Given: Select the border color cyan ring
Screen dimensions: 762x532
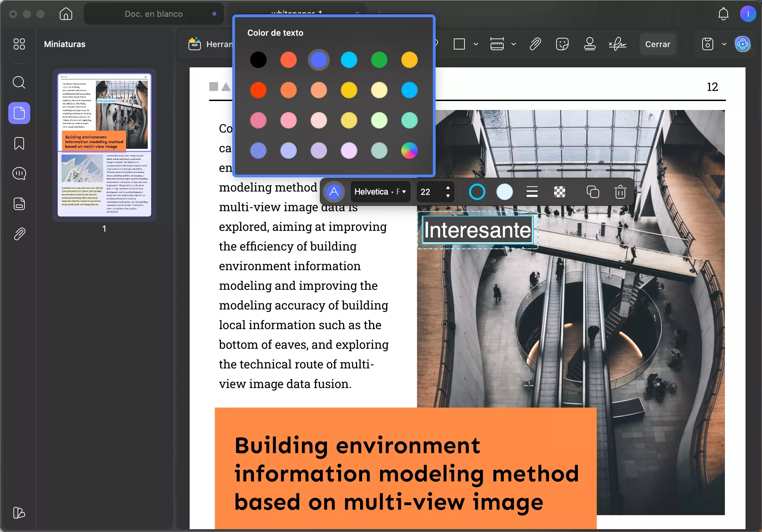Looking at the screenshot, I should pyautogui.click(x=477, y=192).
